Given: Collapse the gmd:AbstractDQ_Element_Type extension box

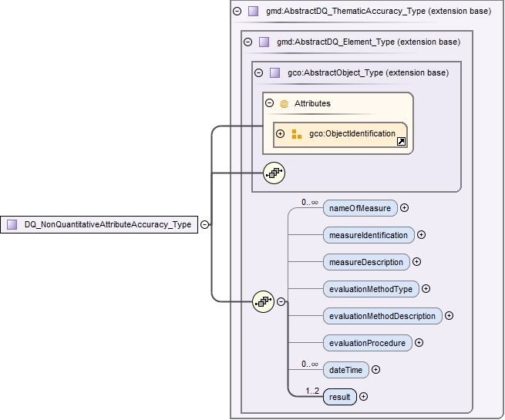Looking at the screenshot, I should point(247,42).
